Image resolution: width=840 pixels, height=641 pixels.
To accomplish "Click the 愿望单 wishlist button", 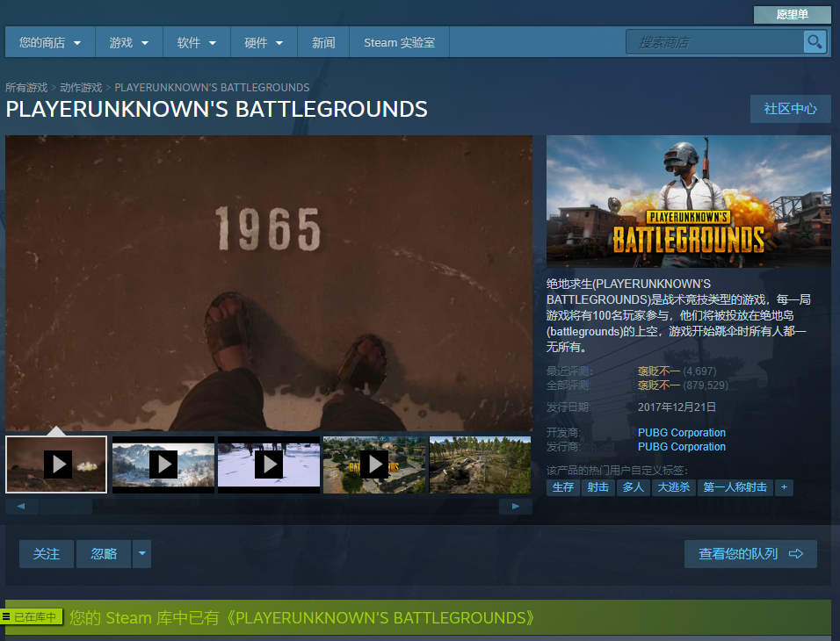I will point(792,15).
